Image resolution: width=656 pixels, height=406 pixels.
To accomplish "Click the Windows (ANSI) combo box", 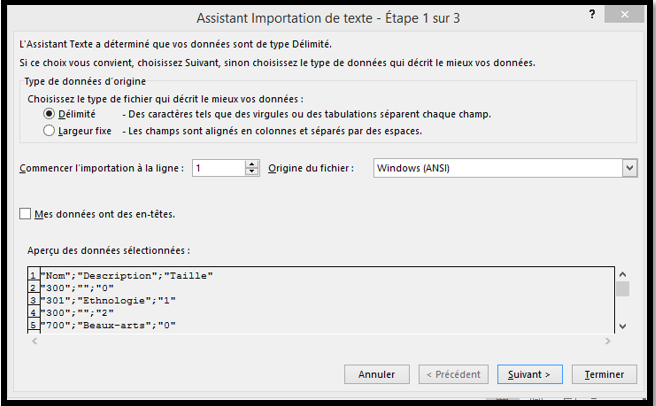I will tap(497, 168).
